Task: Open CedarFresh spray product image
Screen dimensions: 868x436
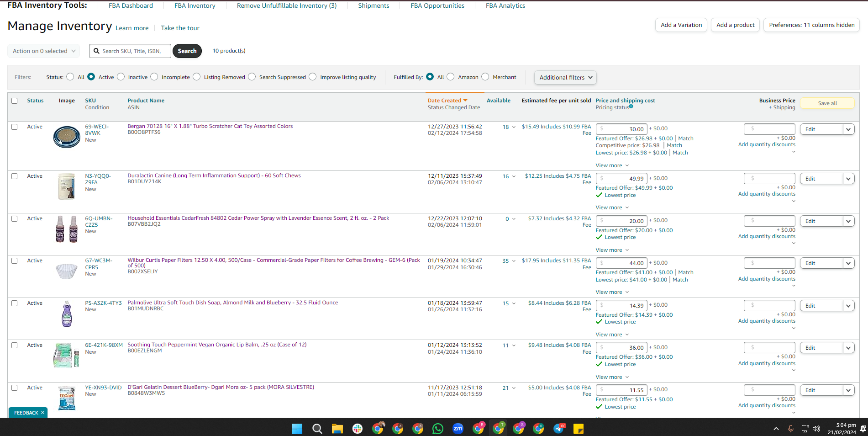Action: coord(67,229)
